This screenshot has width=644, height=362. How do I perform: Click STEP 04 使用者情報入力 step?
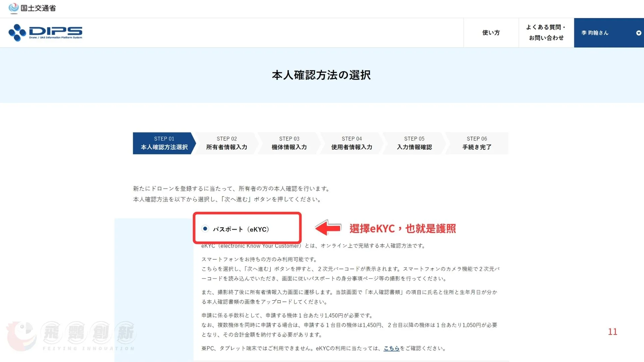[352, 143]
